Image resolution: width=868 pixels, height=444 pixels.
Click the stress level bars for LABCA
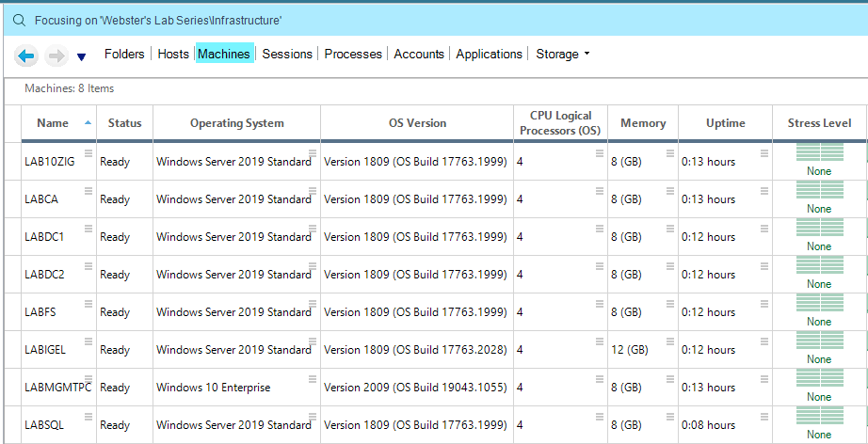click(x=819, y=190)
